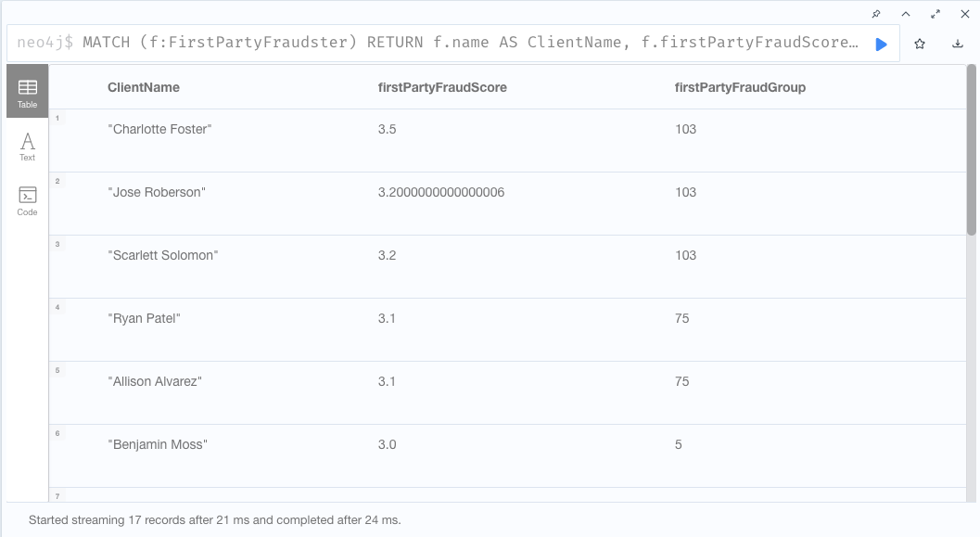This screenshot has height=537, width=980.
Task: Click the streaming records status message
Action: click(x=215, y=520)
